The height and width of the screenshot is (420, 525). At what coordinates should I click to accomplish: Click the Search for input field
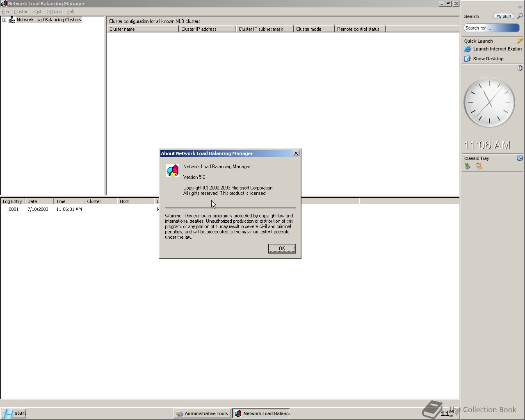[x=492, y=28]
